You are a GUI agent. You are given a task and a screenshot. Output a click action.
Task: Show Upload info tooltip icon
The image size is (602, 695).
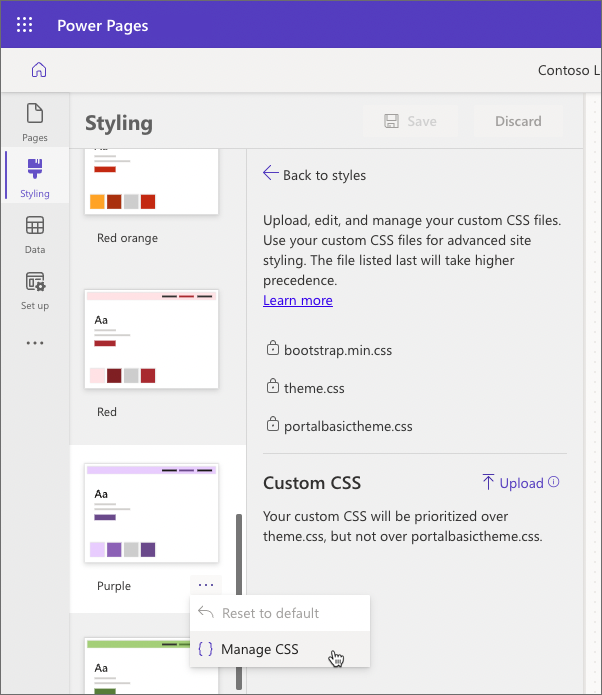[x=554, y=482]
